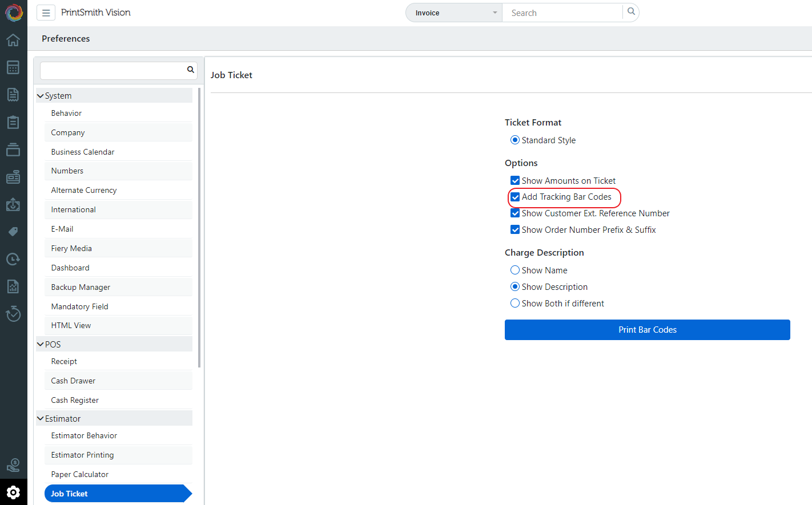Click the preferences list vertical scrollbar
812x505 pixels.
pyautogui.click(x=199, y=228)
